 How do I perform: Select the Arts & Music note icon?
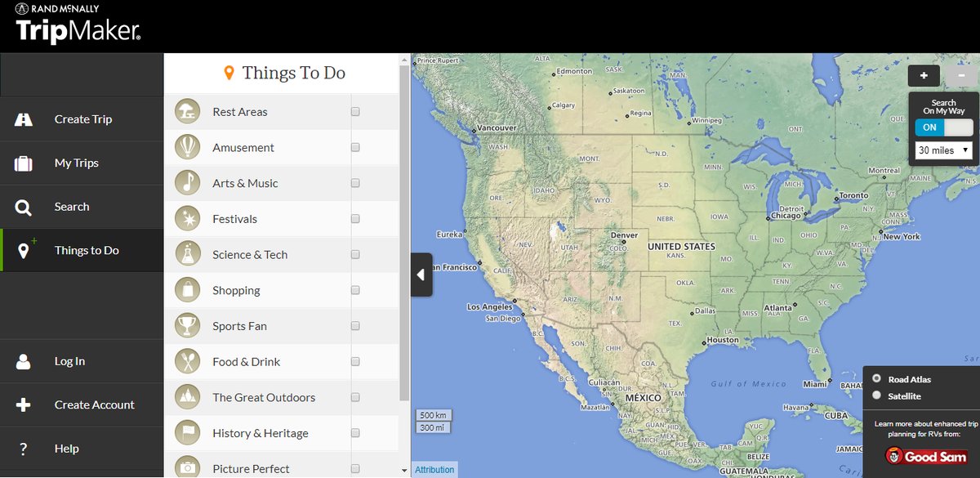[x=188, y=183]
